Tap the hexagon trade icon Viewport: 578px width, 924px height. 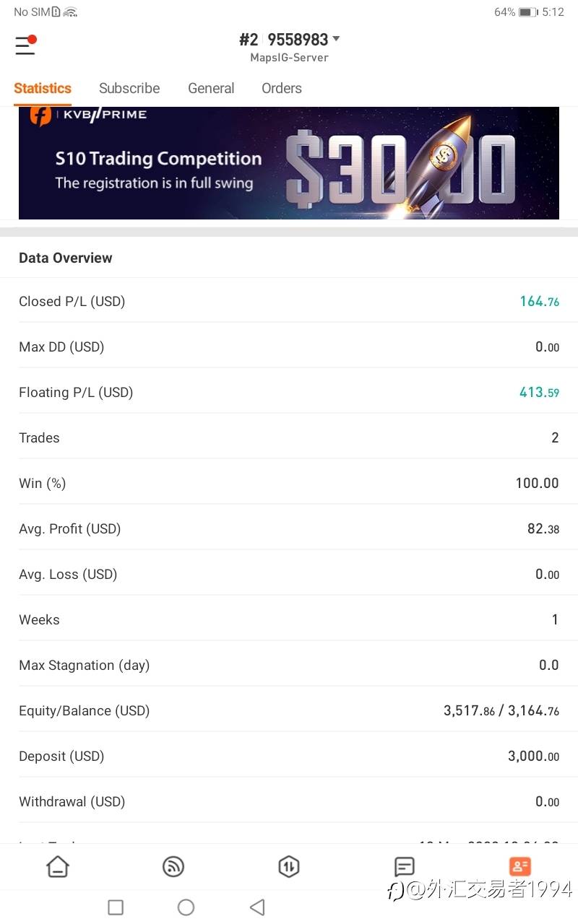pyautogui.click(x=289, y=866)
